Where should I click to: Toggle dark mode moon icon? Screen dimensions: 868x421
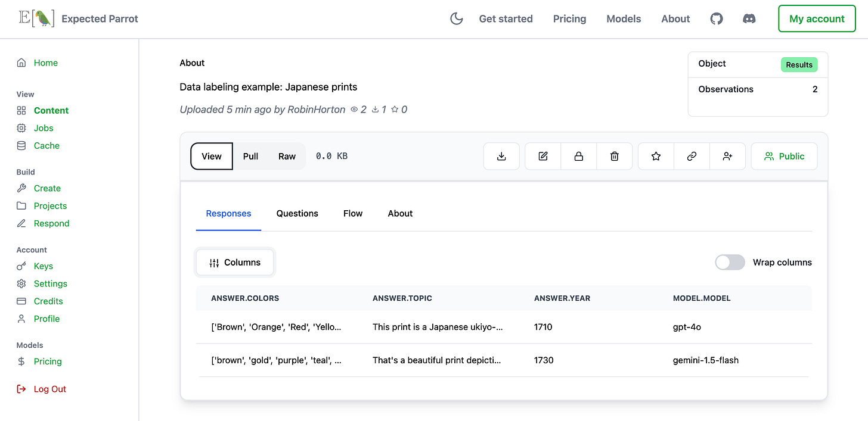click(x=456, y=18)
